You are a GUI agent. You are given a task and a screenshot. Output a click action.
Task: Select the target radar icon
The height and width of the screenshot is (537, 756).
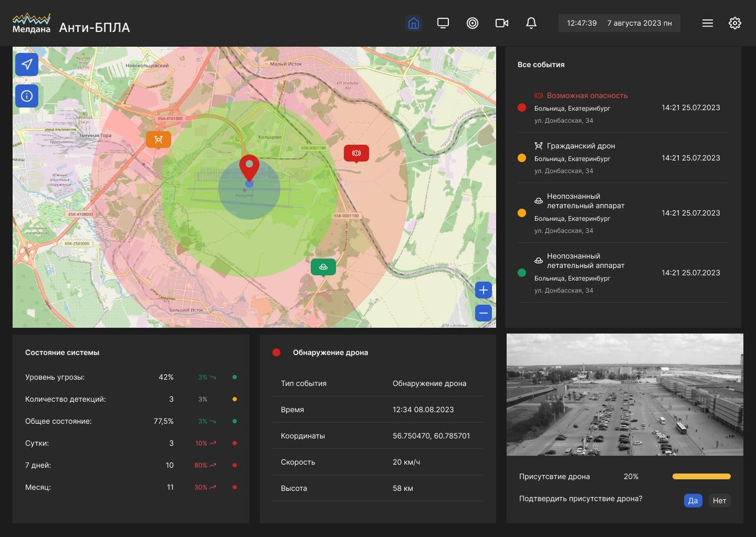(x=472, y=23)
